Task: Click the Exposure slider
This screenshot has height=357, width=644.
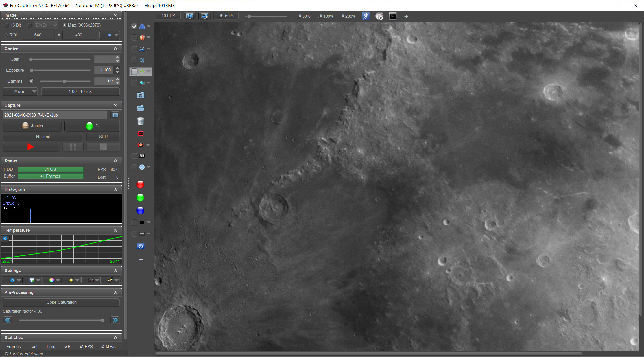Action: 61,70
